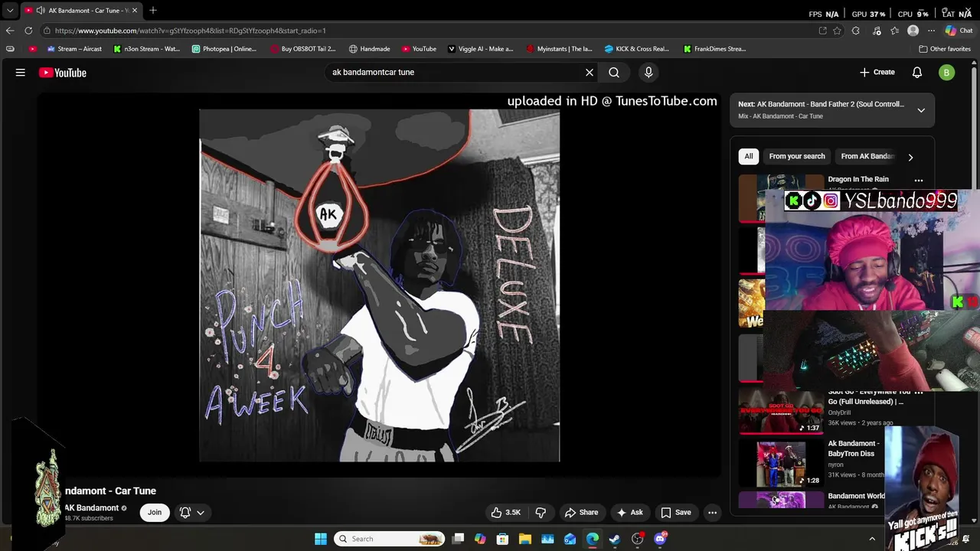Click the Ask button
Viewport: 980px width, 551px height.
click(x=630, y=512)
